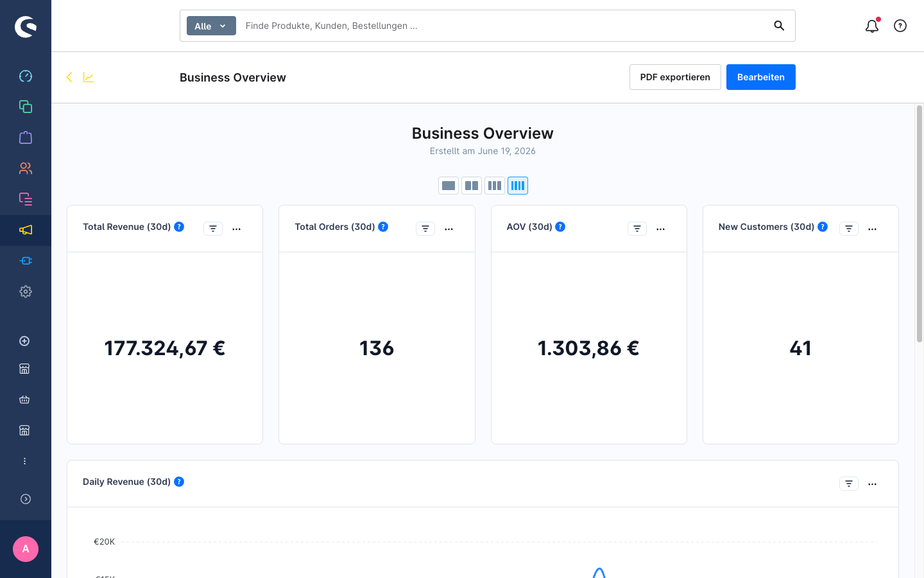Click the search magnifier icon
This screenshot has height=578, width=924.
coord(779,26)
